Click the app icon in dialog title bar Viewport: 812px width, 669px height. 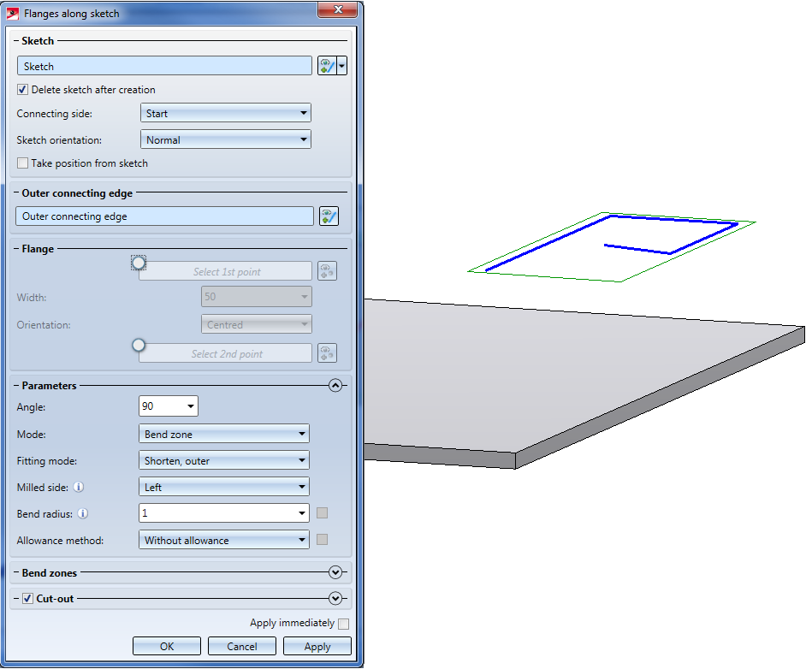pyautogui.click(x=13, y=14)
